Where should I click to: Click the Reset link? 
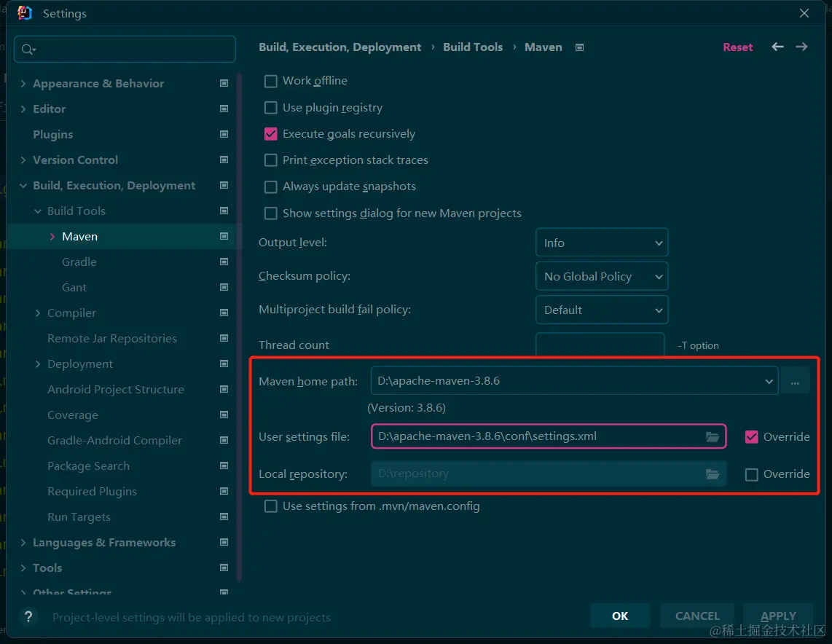coord(737,47)
